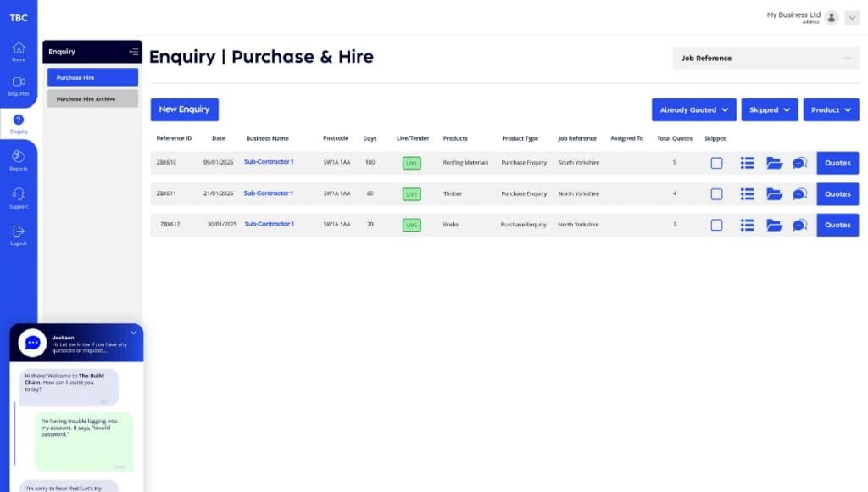Open the folder icon for ZBX611
868x492 pixels.
click(774, 194)
